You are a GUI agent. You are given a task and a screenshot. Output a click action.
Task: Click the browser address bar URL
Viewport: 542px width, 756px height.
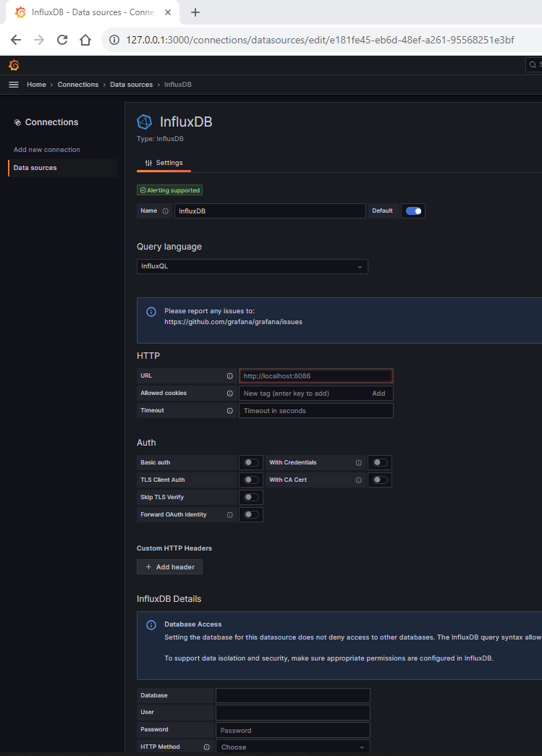(320, 40)
